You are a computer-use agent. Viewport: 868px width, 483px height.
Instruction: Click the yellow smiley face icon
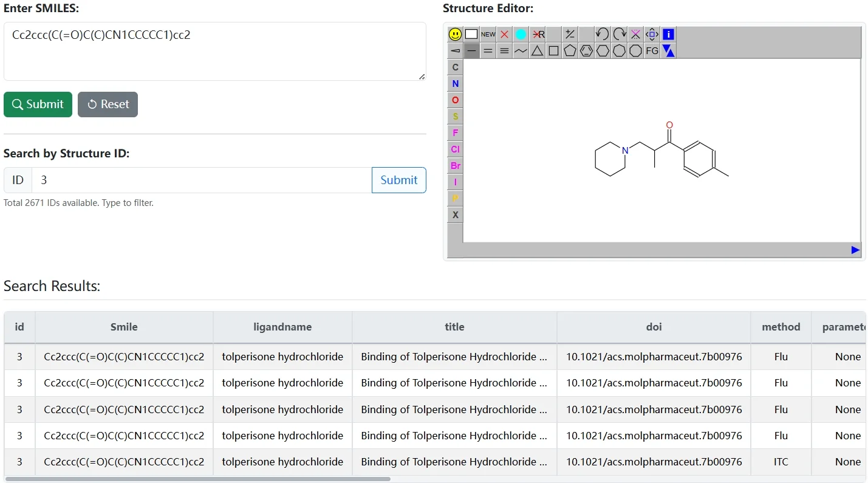(455, 35)
